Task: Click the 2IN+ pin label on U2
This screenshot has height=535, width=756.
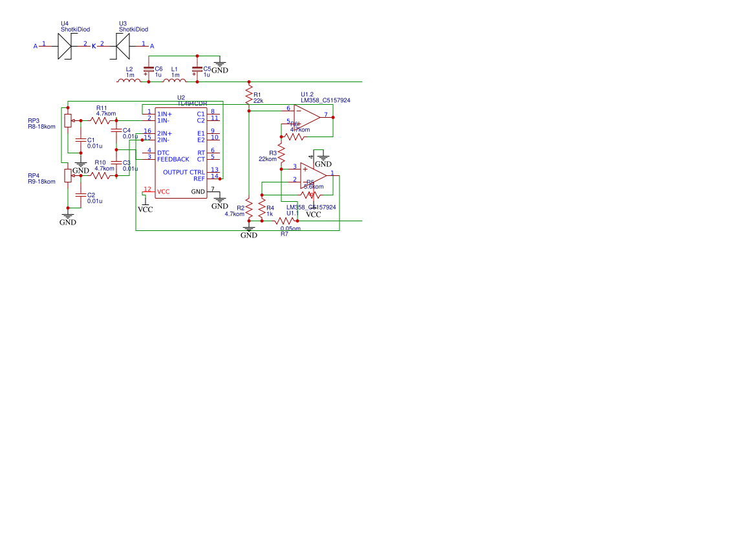Action: (x=164, y=134)
